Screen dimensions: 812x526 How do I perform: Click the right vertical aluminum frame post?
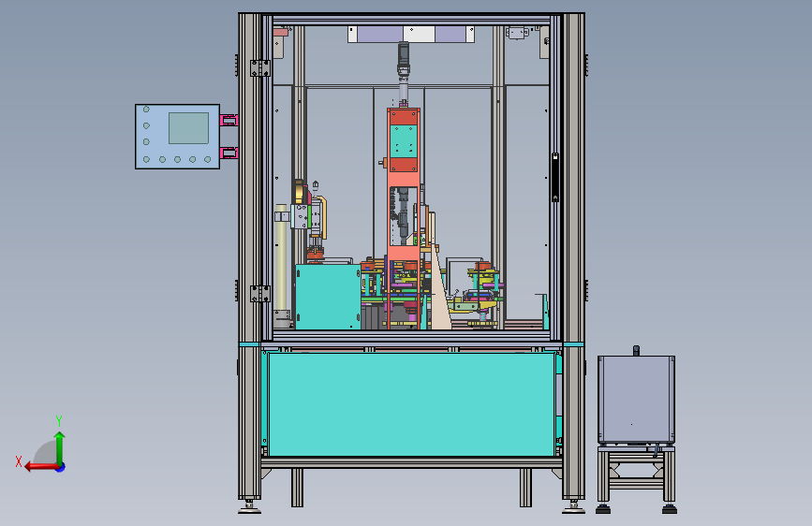573,256
